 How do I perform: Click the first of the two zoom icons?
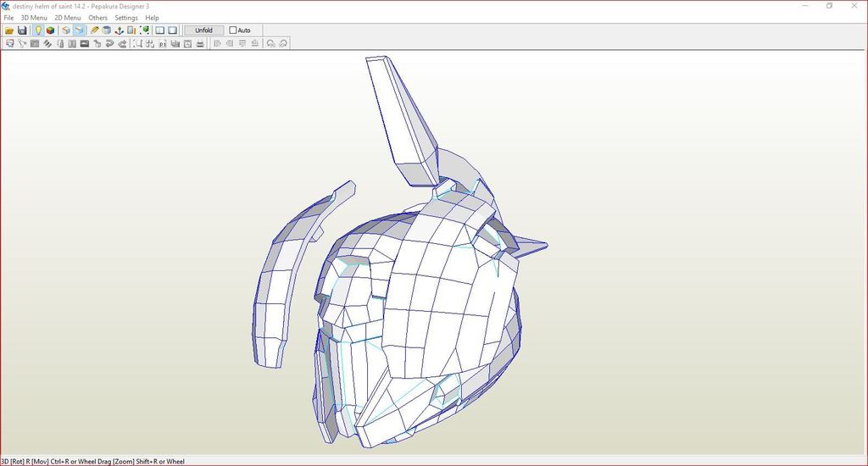[270, 44]
